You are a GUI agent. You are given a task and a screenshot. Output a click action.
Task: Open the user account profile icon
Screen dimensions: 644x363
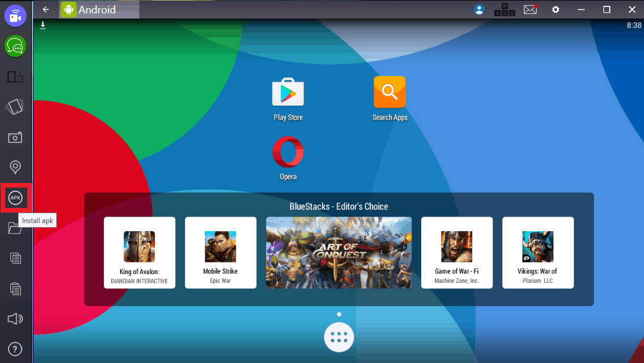(479, 9)
